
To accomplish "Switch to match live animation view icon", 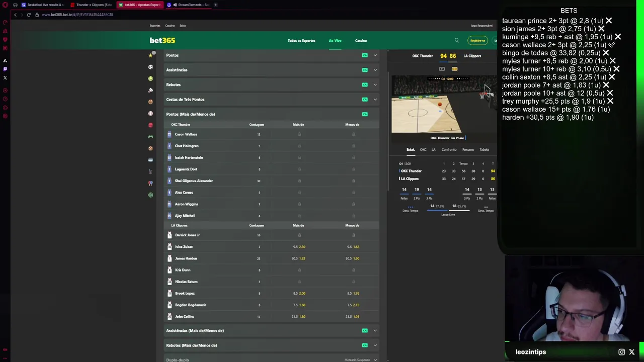I will (x=454, y=69).
